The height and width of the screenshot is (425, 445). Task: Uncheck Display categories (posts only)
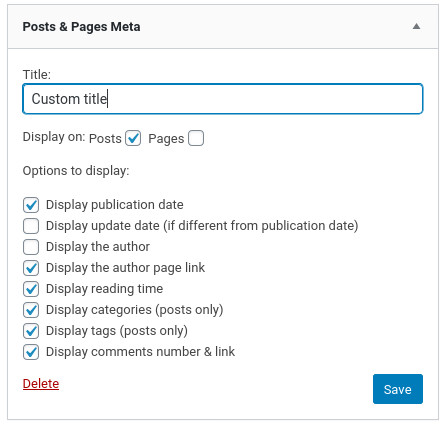31,310
